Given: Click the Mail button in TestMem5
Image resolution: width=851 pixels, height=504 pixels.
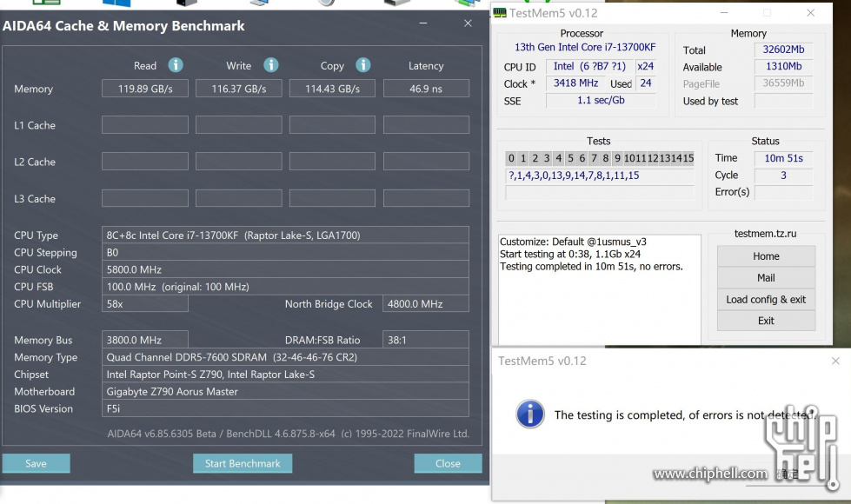Looking at the screenshot, I should coord(766,278).
